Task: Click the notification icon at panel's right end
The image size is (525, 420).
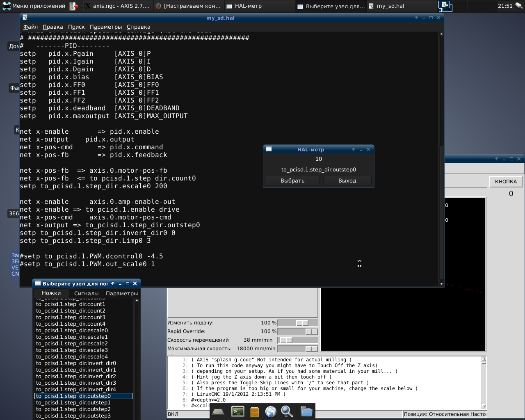Action: coord(520,6)
